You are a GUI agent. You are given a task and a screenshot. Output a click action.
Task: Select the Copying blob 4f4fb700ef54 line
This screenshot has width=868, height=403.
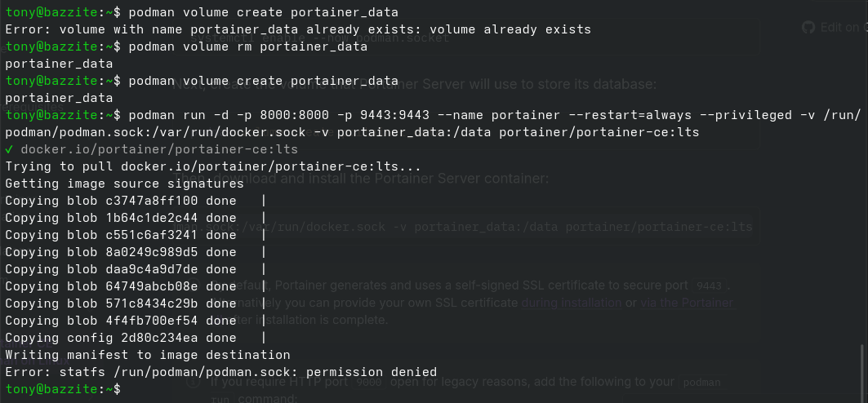point(121,321)
